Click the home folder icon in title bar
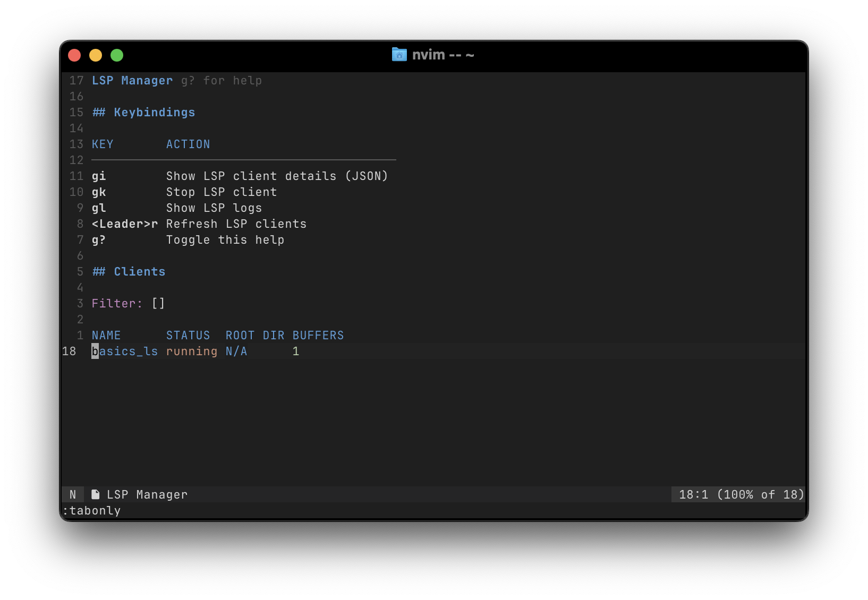Screen dimensions: 868x600 (x=399, y=55)
